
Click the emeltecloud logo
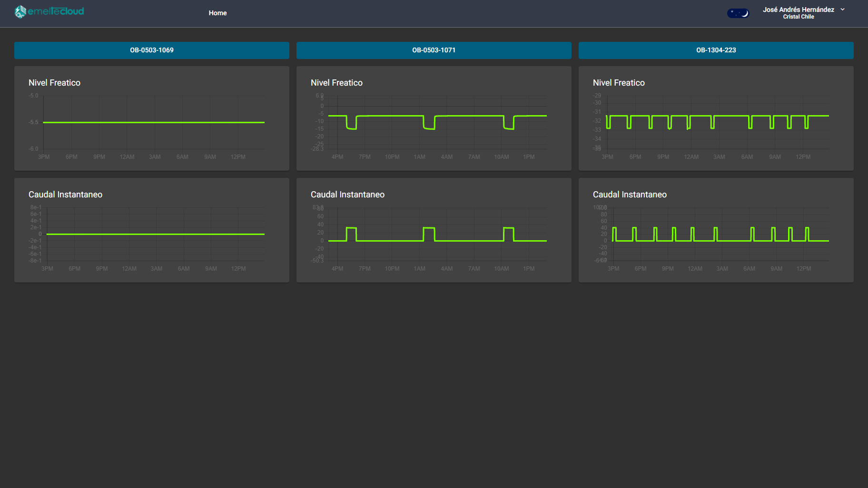coord(49,11)
